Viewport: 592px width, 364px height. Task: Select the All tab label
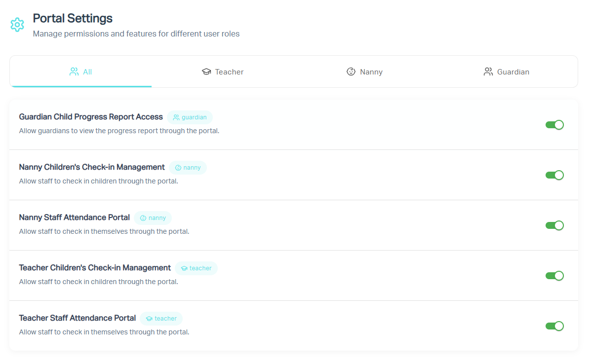(87, 72)
